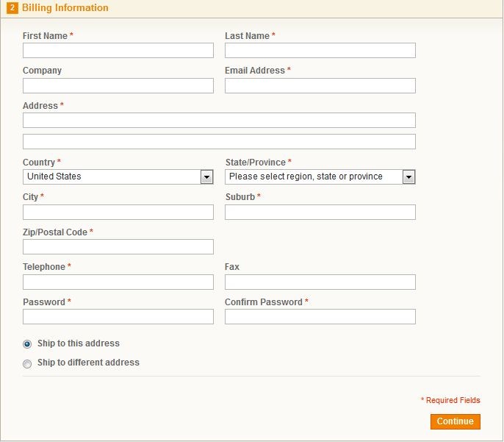Screen dimensions: 504x442
Task: Click the Suburb text field
Action: coord(320,213)
